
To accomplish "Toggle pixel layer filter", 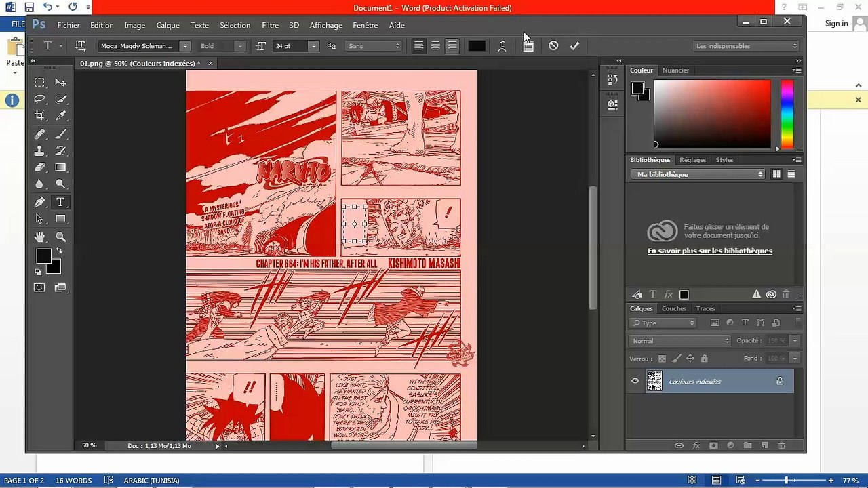I will [715, 323].
